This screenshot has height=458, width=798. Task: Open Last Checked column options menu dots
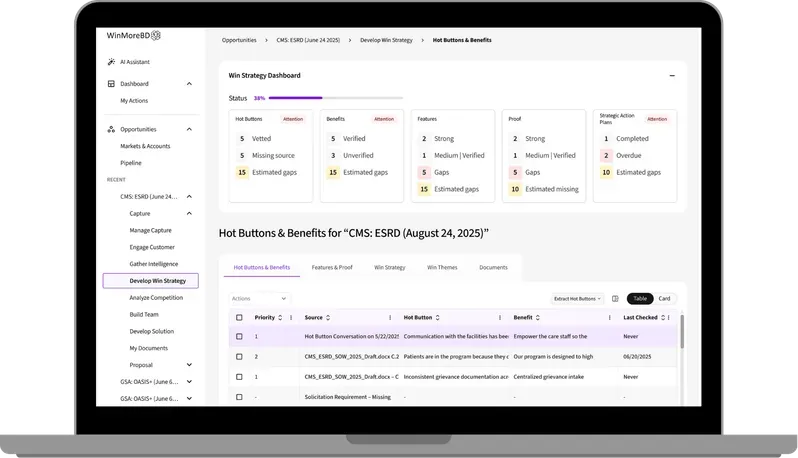(668, 318)
